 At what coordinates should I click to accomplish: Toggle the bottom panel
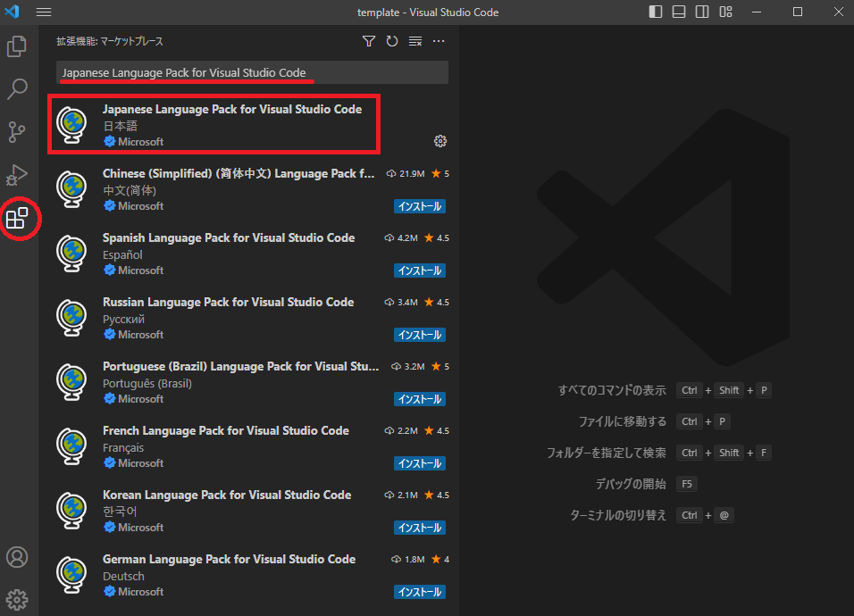(679, 12)
